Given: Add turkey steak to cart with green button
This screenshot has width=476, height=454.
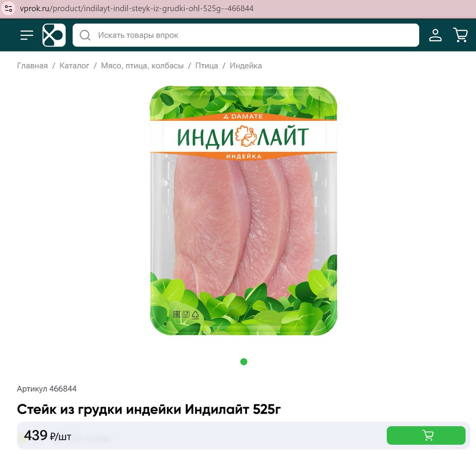Looking at the screenshot, I should [x=426, y=435].
